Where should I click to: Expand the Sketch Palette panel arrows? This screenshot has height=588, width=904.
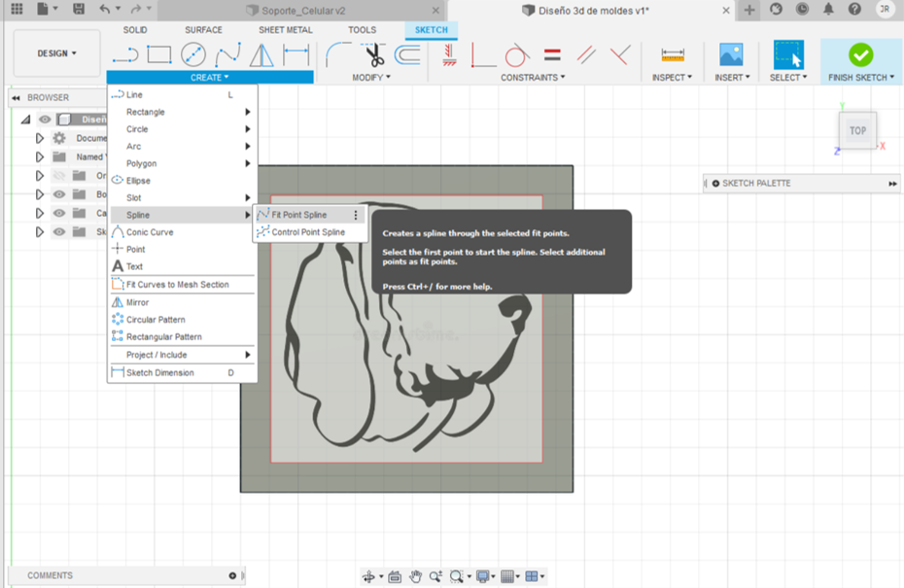(892, 184)
